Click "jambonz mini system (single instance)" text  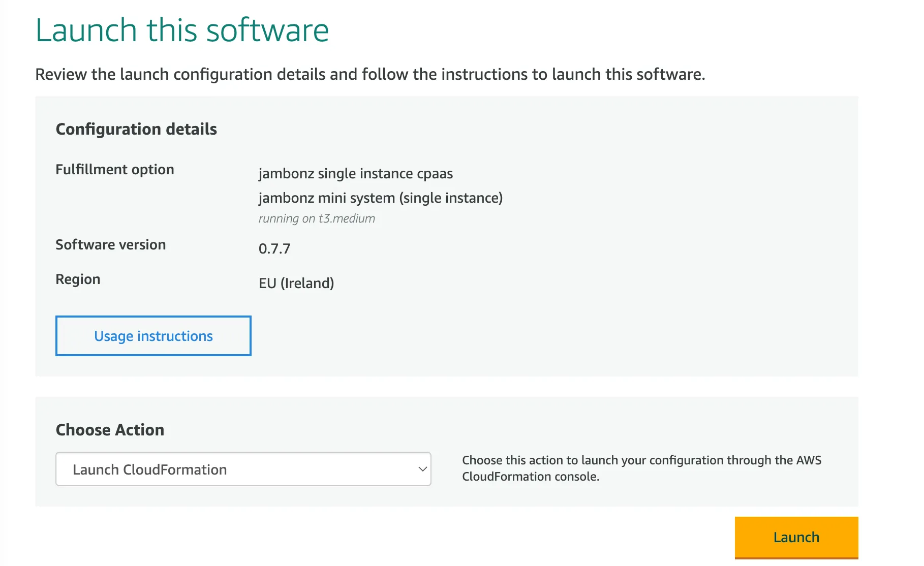point(380,198)
